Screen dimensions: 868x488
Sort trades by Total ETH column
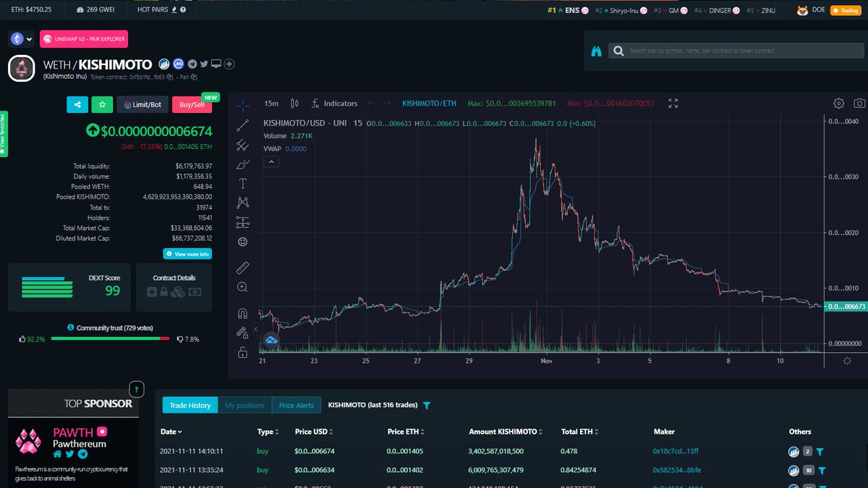click(x=579, y=432)
